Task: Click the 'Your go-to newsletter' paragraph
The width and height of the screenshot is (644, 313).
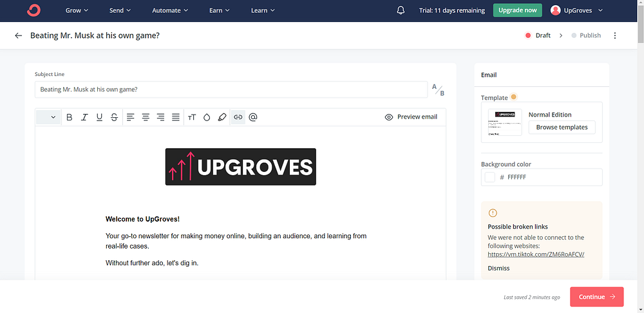Action: click(236, 241)
